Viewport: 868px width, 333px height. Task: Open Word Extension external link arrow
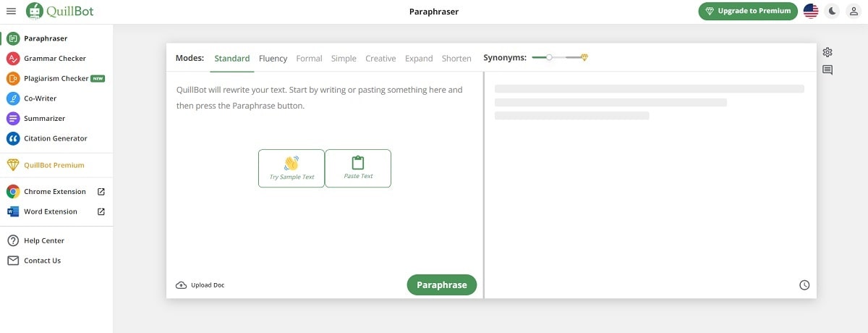[x=101, y=211]
